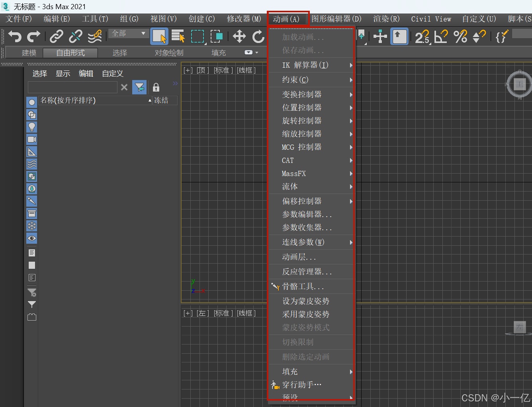Open the 工具(T) menu
532x407 pixels.
[x=95, y=19]
